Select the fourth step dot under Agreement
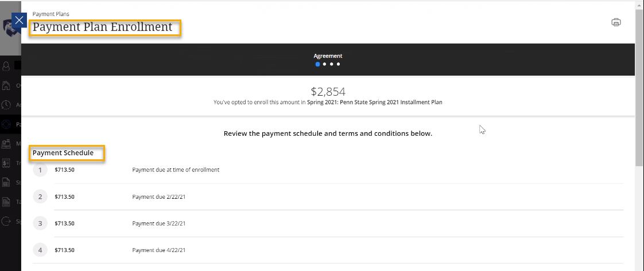The image size is (644, 271). click(x=339, y=64)
